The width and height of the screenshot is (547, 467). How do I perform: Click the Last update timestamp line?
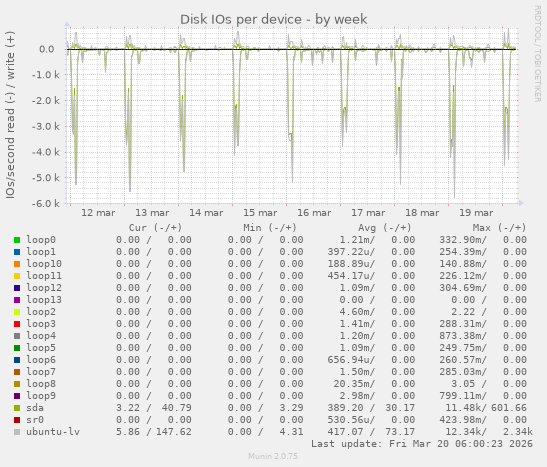[x=422, y=444]
